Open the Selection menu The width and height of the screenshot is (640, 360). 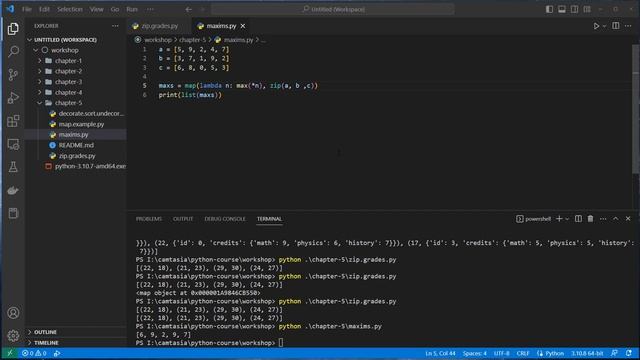click(70, 9)
